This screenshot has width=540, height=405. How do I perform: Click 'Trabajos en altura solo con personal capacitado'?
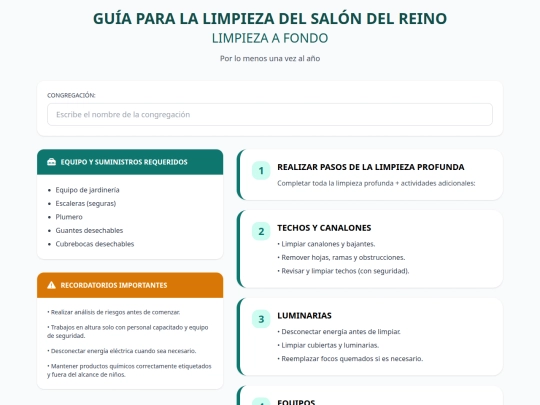pyautogui.click(x=128, y=331)
